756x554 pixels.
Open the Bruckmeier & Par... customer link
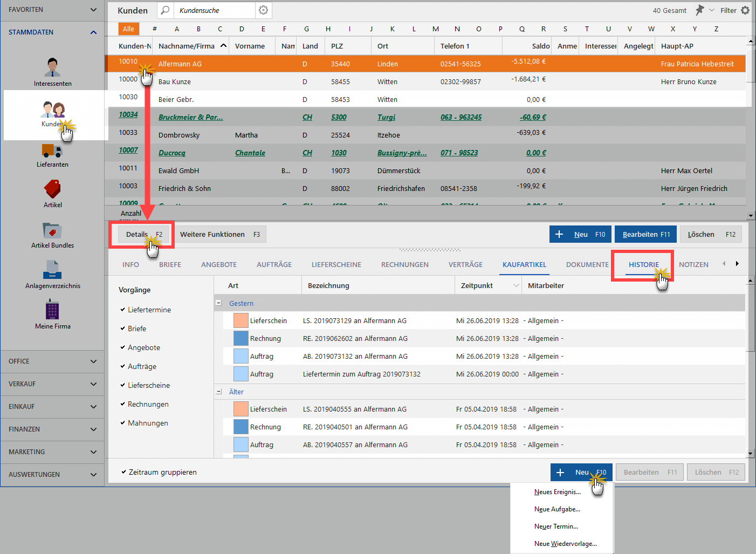click(190, 117)
